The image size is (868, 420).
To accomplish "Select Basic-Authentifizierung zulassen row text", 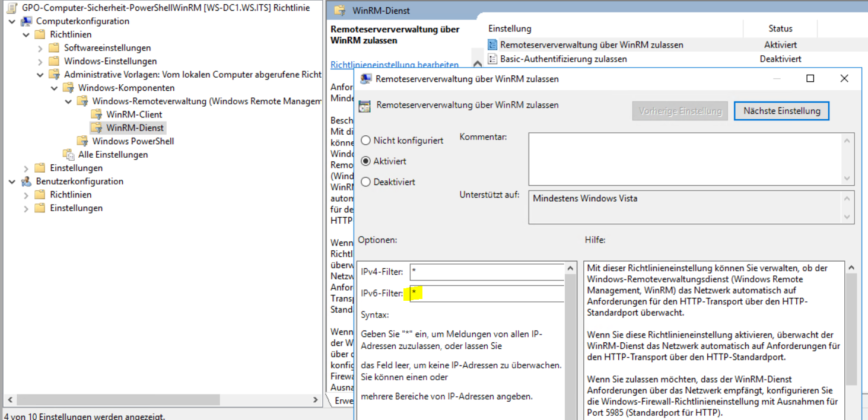I will pos(563,59).
